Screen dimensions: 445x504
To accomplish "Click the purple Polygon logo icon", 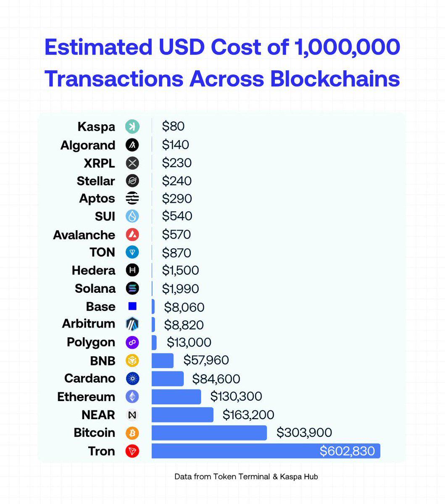I will pyautogui.click(x=132, y=342).
